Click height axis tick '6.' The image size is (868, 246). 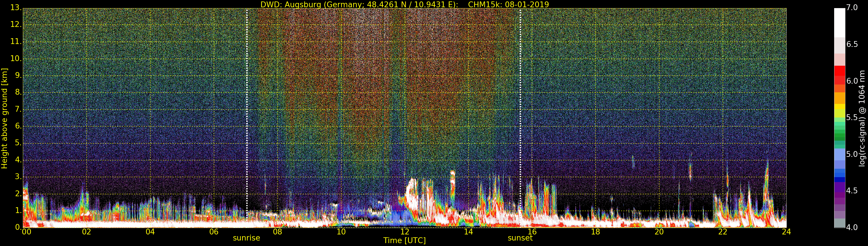(x=18, y=126)
